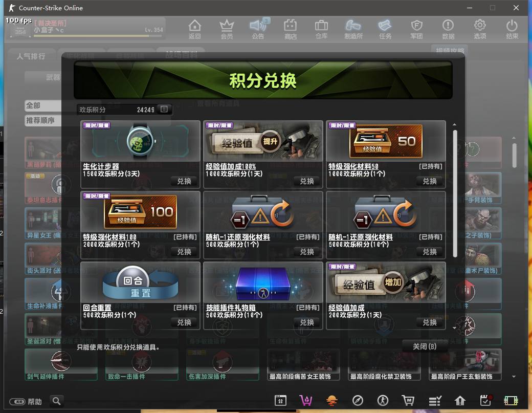The width and height of the screenshot is (532, 413).
Task: Click the 技能插件礼物箱 item name
Action: pos(231,308)
